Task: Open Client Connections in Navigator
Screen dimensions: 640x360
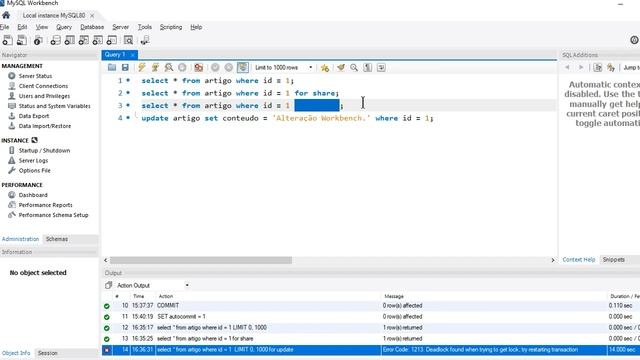Action: point(43,86)
